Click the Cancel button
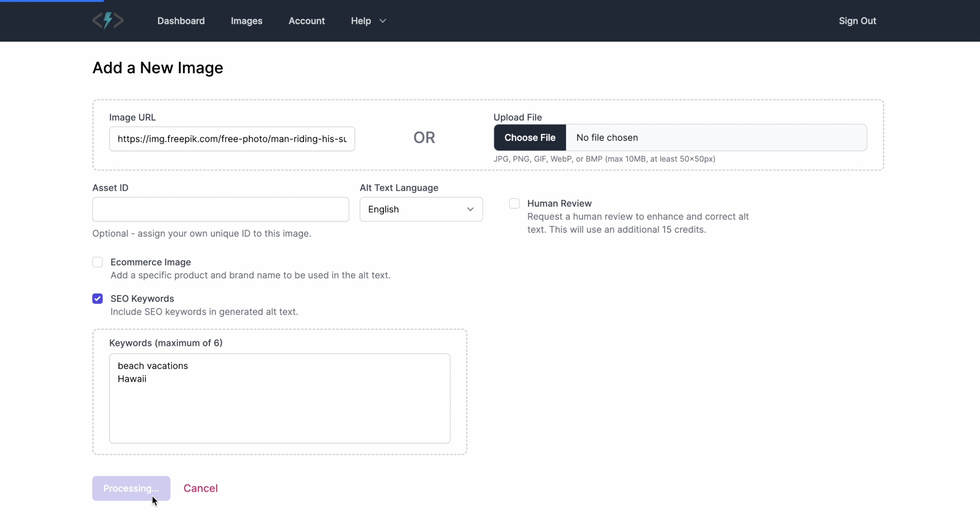This screenshot has width=980, height=517. [x=200, y=488]
